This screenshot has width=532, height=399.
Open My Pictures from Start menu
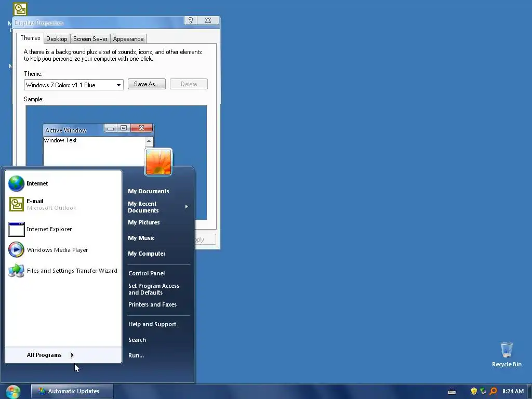pos(143,222)
